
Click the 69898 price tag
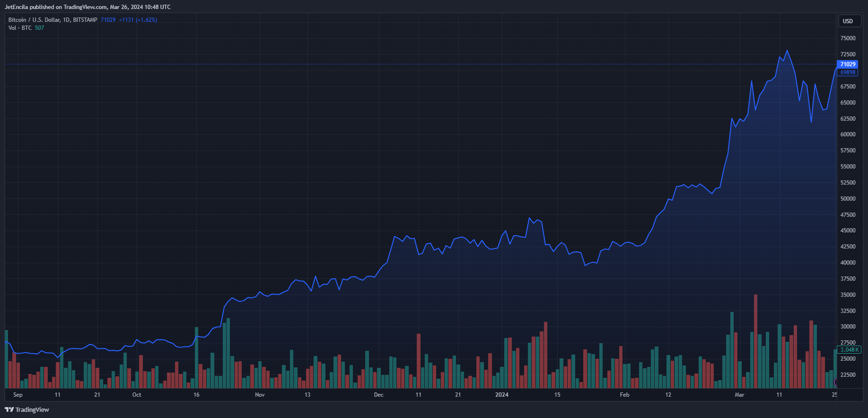[x=848, y=72]
